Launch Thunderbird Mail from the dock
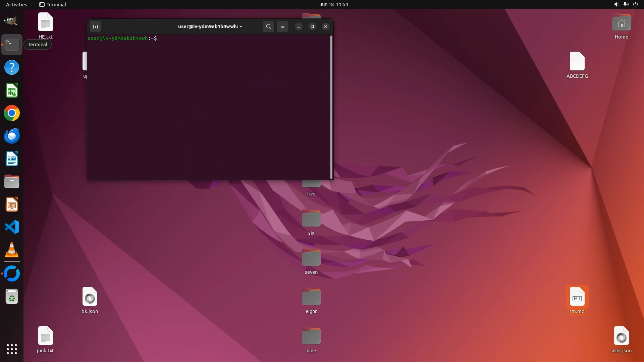Image resolution: width=644 pixels, height=362 pixels. [12, 136]
